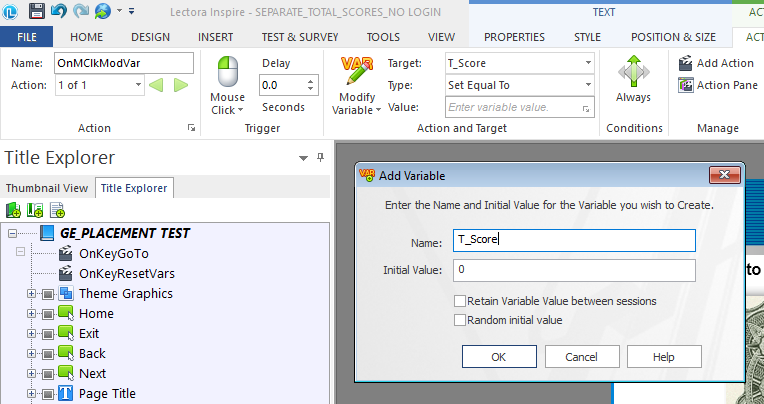This screenshot has width=764, height=404.
Task: Toggle the box beside the Exit item
Action: pos(48,334)
